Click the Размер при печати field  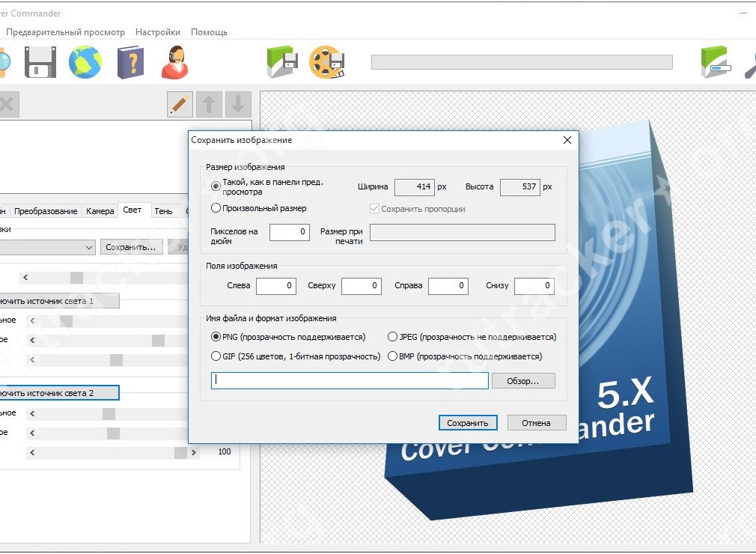click(463, 232)
